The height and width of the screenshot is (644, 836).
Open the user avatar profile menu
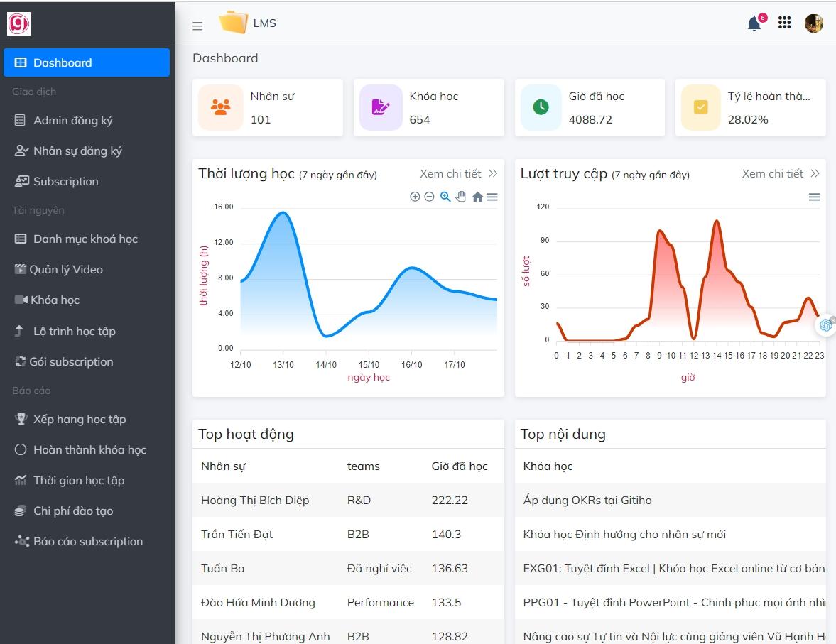click(814, 23)
